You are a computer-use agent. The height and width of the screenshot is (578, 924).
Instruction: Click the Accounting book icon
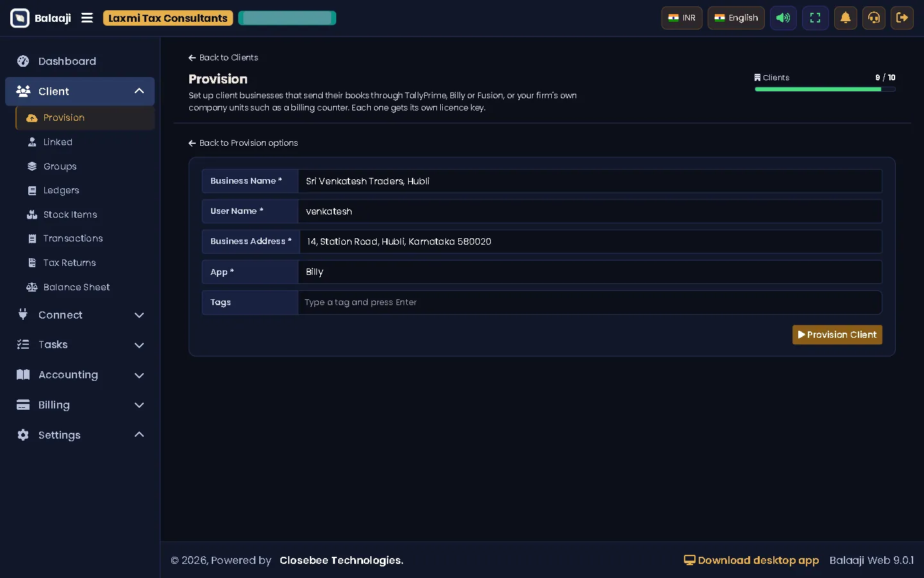tap(23, 374)
